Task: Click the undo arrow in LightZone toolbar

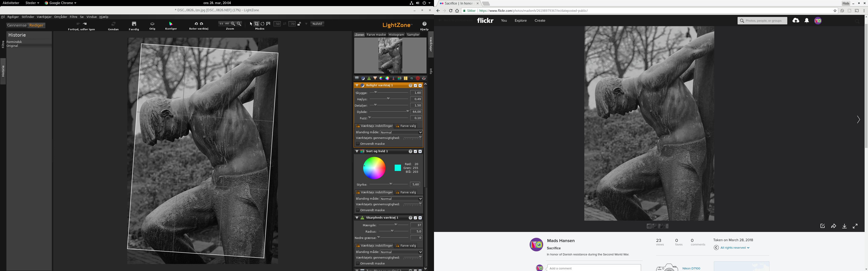Action: pyautogui.click(x=78, y=24)
